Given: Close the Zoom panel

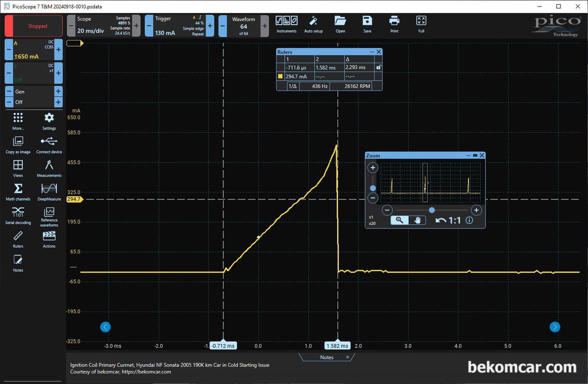Looking at the screenshot, I should coord(482,155).
